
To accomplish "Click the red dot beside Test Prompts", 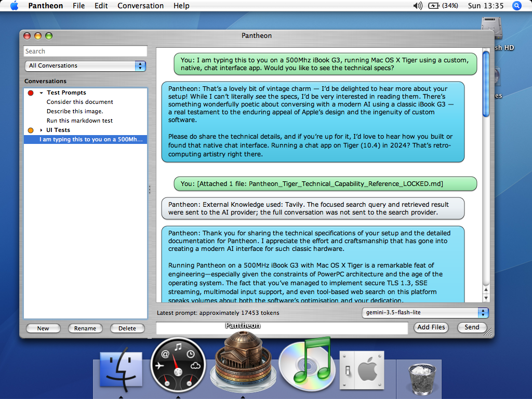I will (x=31, y=92).
